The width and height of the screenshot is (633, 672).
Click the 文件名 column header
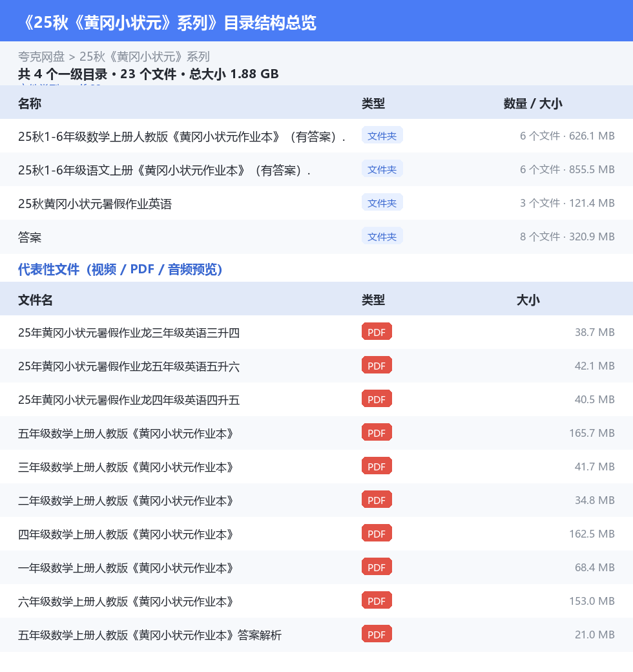point(35,300)
